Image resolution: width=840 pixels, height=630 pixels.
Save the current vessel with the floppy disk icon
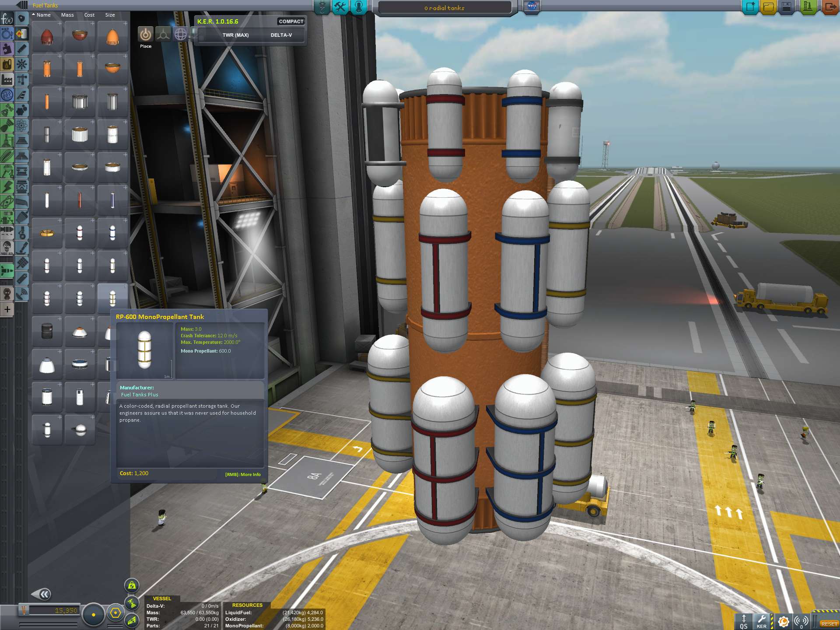pyautogui.click(x=786, y=7)
